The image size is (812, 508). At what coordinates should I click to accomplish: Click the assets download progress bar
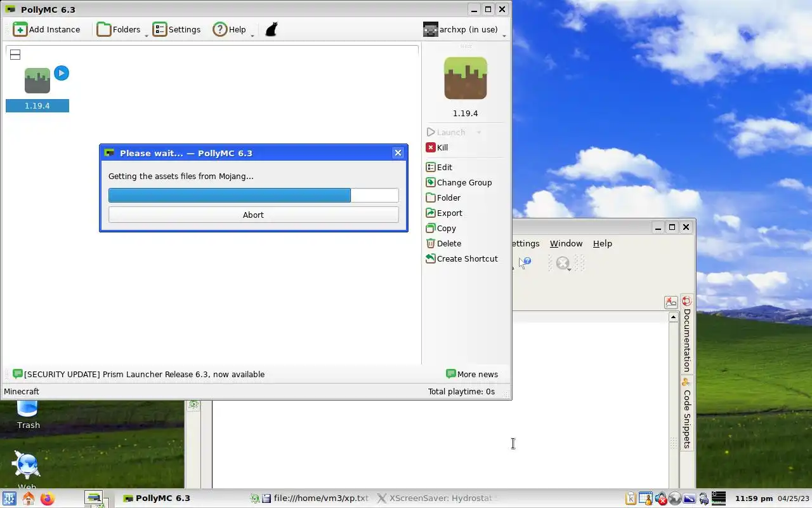point(254,195)
